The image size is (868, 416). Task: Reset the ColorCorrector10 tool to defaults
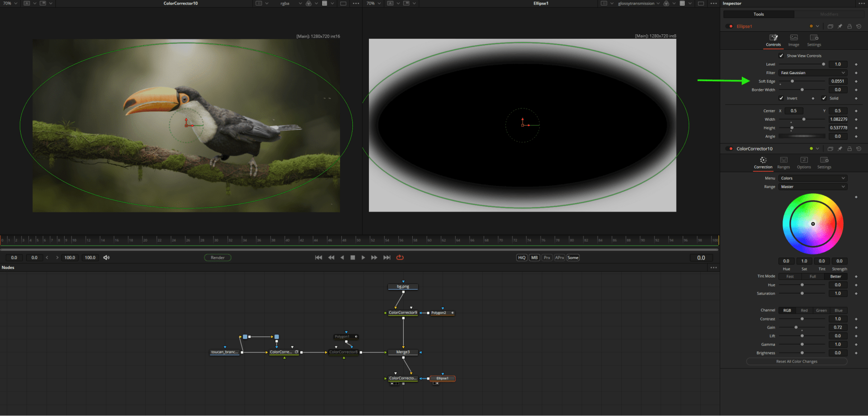(859, 149)
